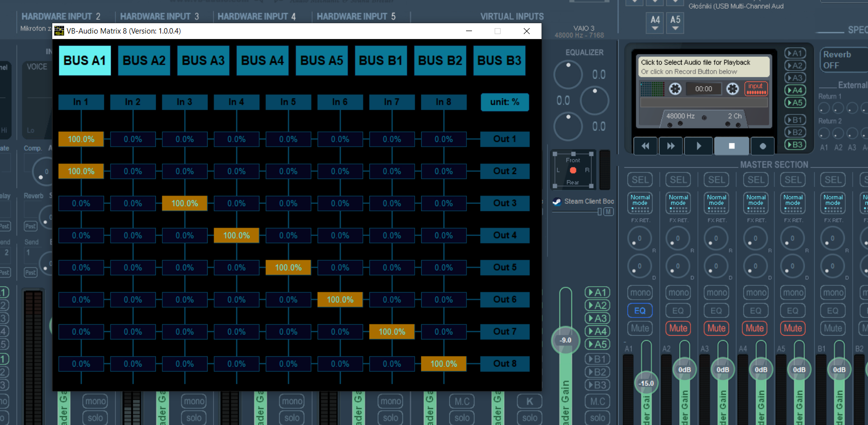The width and height of the screenshot is (868, 425).
Task: Switch to the BUS A2 tab
Action: 144,61
